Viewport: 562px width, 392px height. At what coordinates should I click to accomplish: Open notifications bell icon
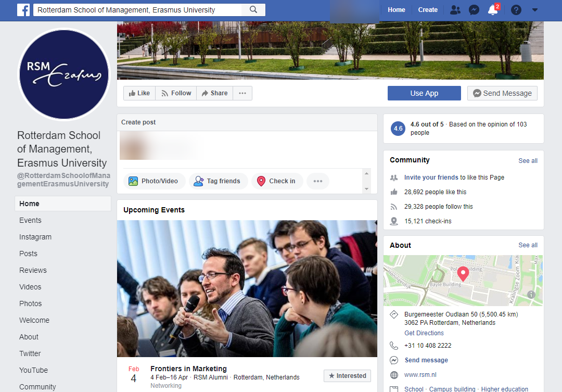point(492,10)
